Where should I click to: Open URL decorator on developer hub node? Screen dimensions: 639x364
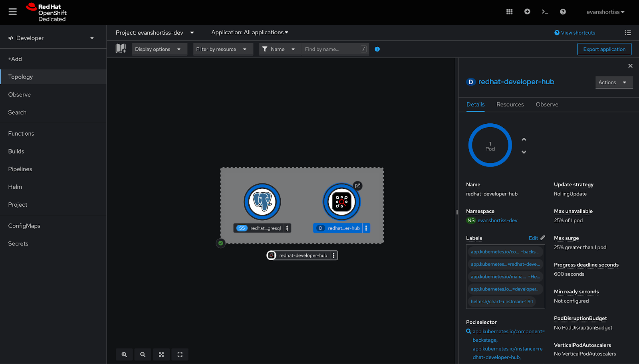pyautogui.click(x=358, y=186)
